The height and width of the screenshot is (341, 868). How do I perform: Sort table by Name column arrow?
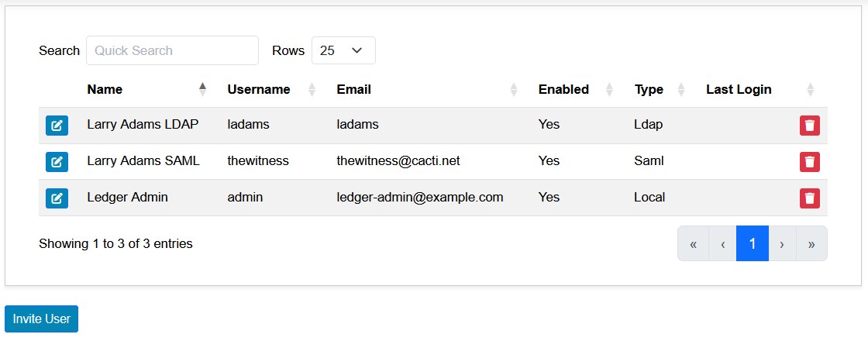(202, 89)
